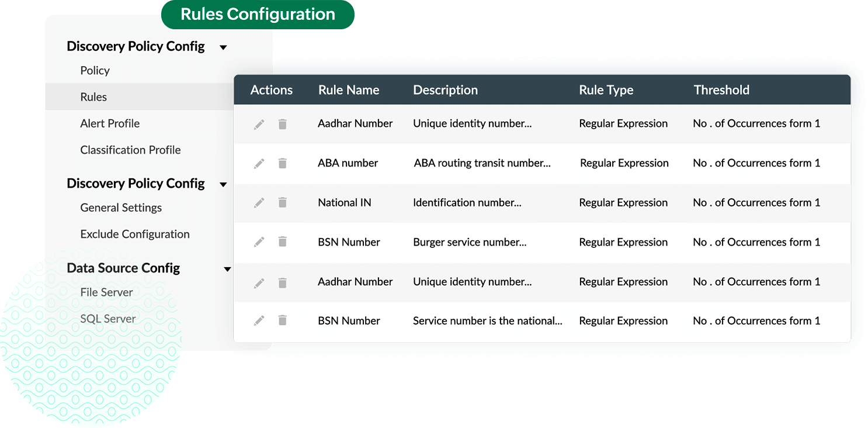Click the Rules Configuration green label
Screen dimensions: 868x428
pos(258,15)
